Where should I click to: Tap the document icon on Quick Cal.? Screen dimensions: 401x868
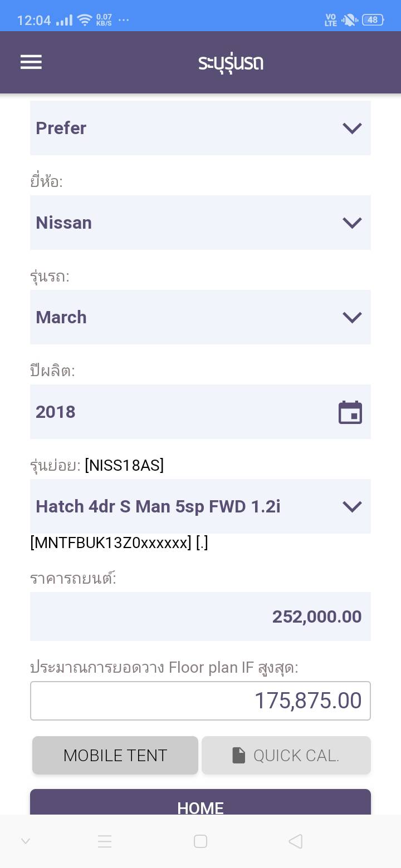pyautogui.click(x=239, y=755)
